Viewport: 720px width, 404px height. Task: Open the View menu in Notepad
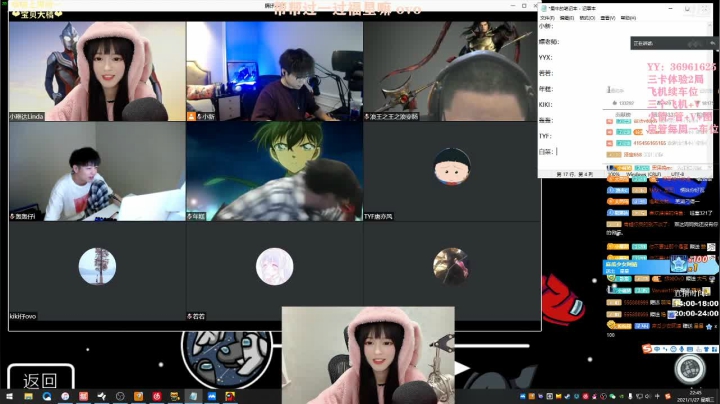tap(608, 18)
